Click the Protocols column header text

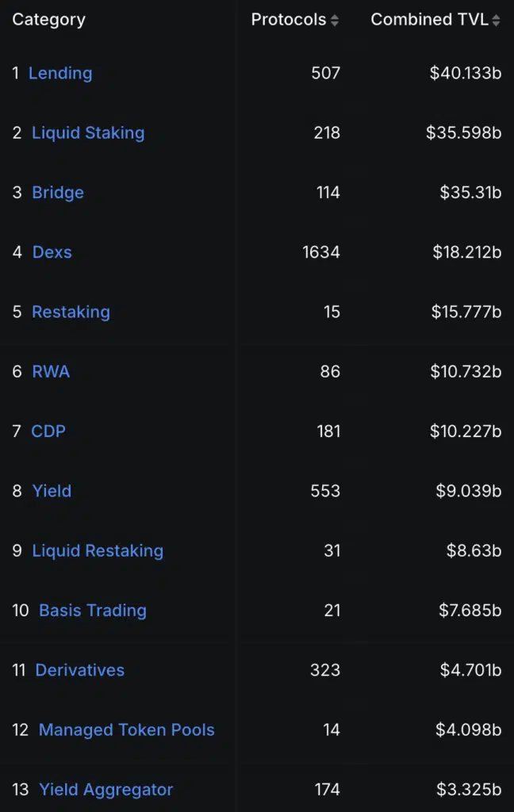(289, 20)
